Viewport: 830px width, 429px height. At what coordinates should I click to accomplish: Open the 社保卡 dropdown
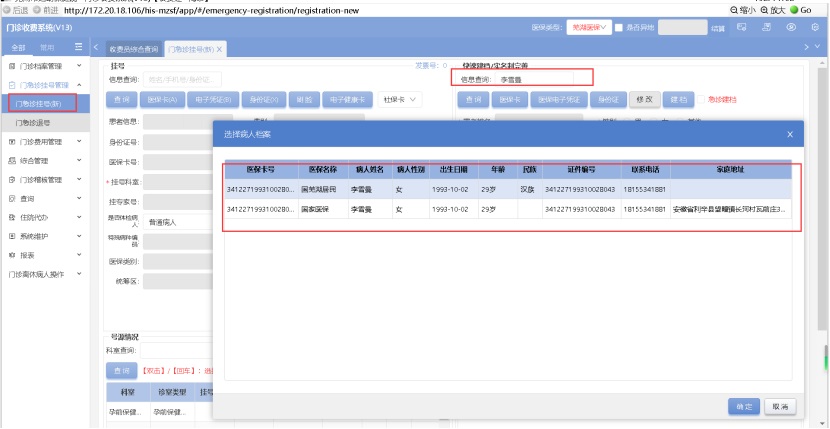[x=400, y=100]
